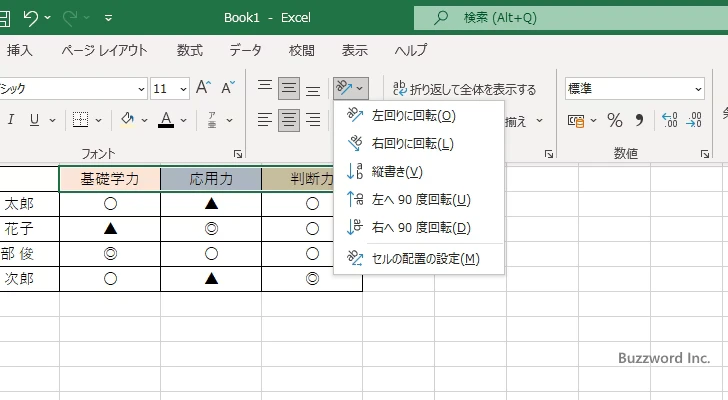Open セルの配置の設定(M) menu item
Image resolution: width=728 pixels, height=400 pixels.
(x=419, y=258)
